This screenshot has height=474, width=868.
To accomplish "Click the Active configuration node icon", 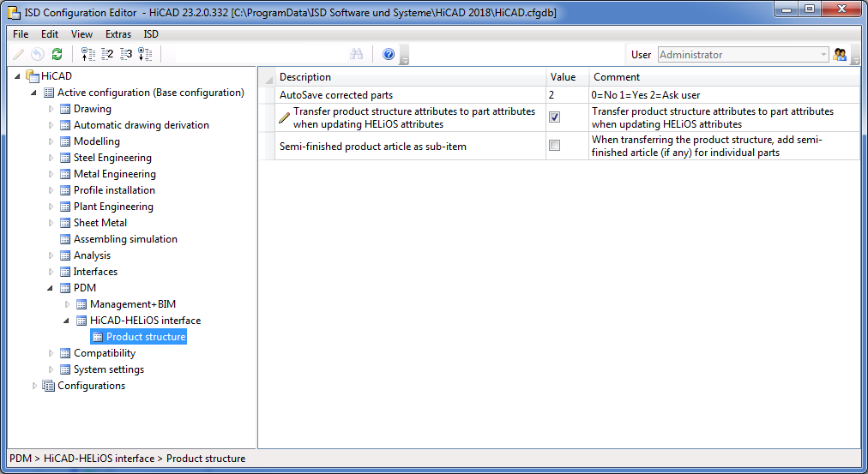I will point(49,93).
